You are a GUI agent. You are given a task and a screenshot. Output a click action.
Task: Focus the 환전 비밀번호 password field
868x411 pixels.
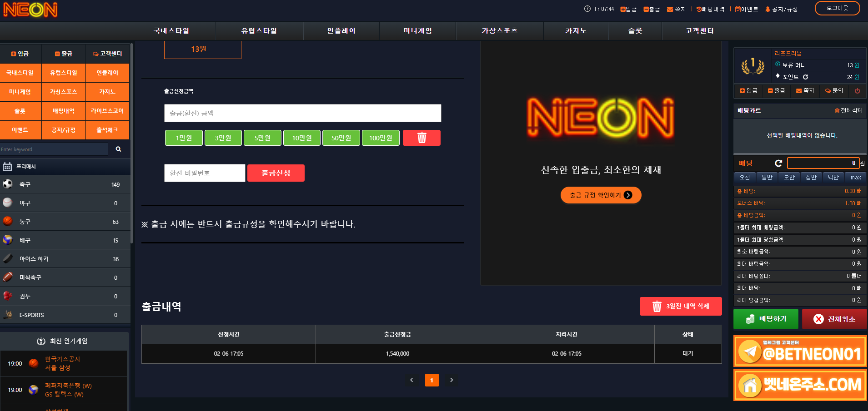[x=205, y=173]
